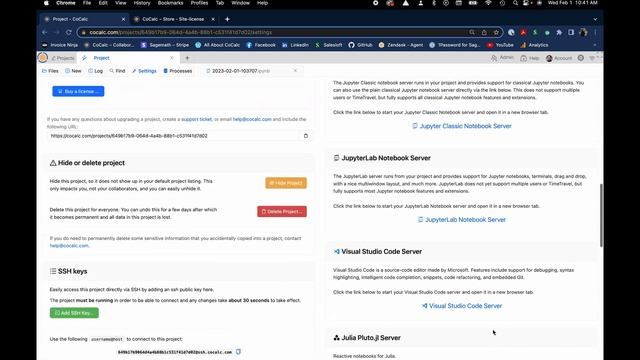The width and height of the screenshot is (640, 360).
Task: Open the Invoice Ninja bookmark
Action: 60,45
